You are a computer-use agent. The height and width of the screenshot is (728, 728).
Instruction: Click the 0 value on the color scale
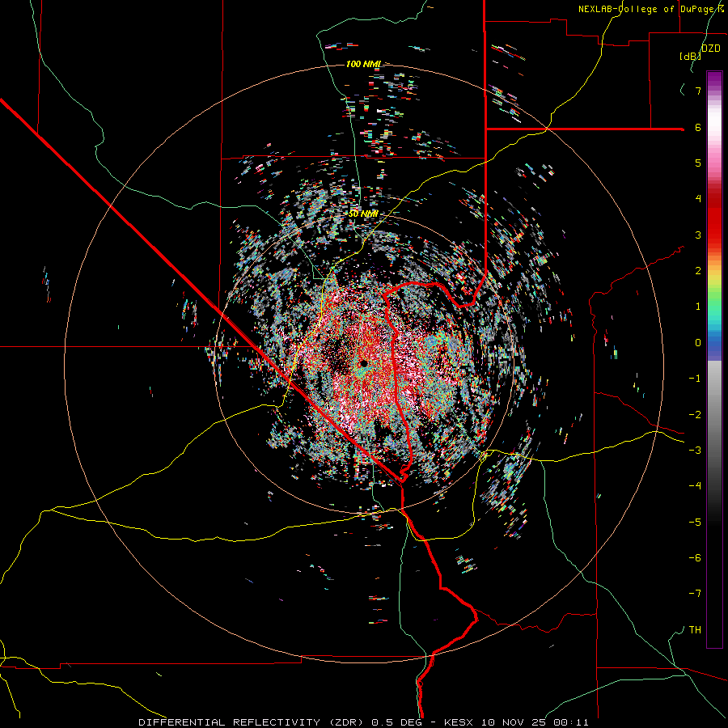point(698,343)
